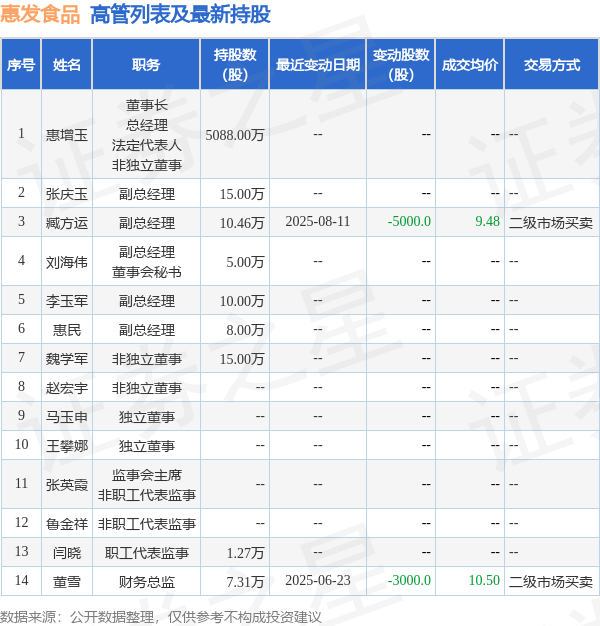Click the date 2025-06-23
Image resolution: width=600 pixels, height=626 pixels.
pyautogui.click(x=318, y=580)
